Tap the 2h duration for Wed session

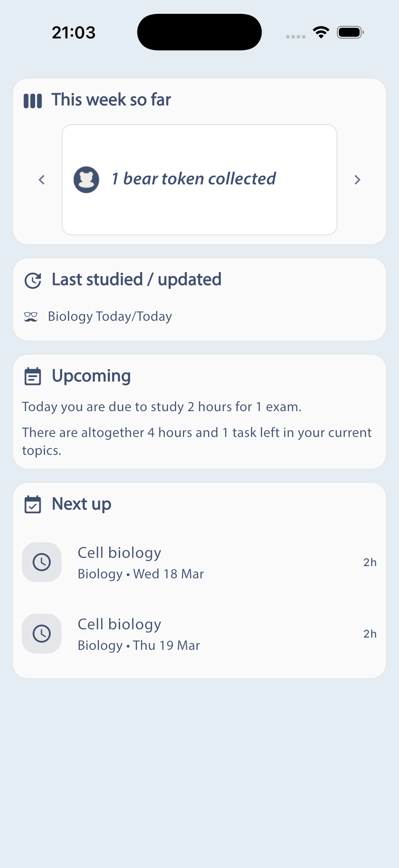pyautogui.click(x=370, y=562)
